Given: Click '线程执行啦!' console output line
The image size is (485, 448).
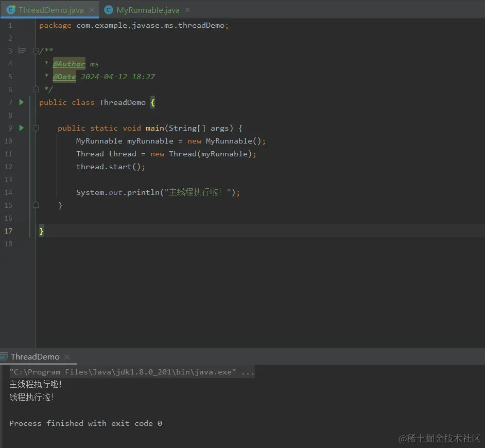Looking at the screenshot, I should pyautogui.click(x=31, y=397).
